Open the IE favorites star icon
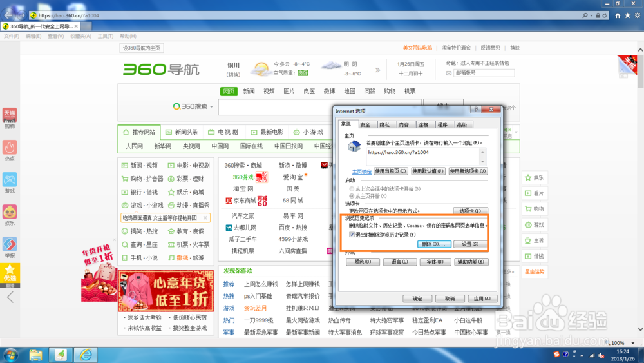Image resolution: width=644 pixels, height=363 pixels. (x=627, y=15)
